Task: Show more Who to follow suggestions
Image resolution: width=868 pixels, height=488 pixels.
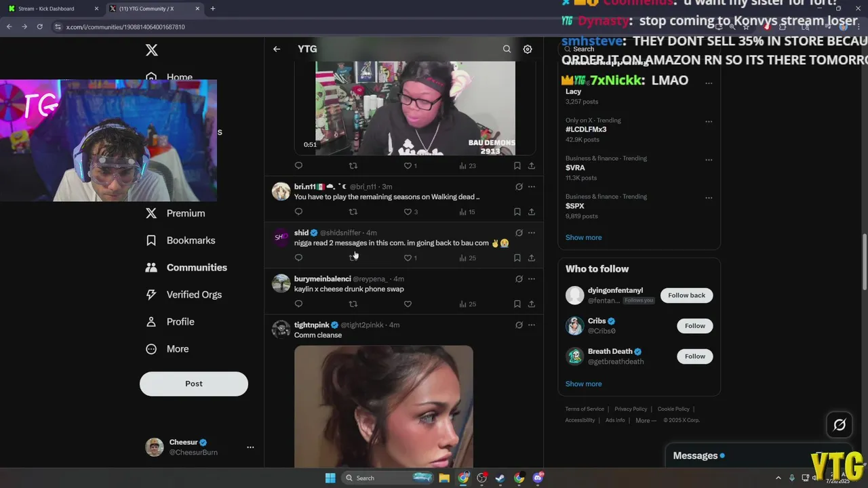Action: click(584, 384)
